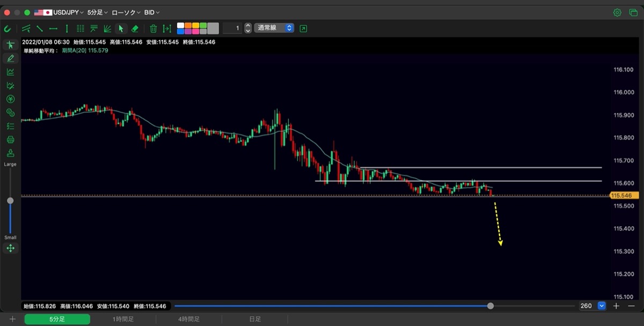The width and height of the screenshot is (644, 326).
Task: Switch to the 5分足 tab
Action: point(57,319)
